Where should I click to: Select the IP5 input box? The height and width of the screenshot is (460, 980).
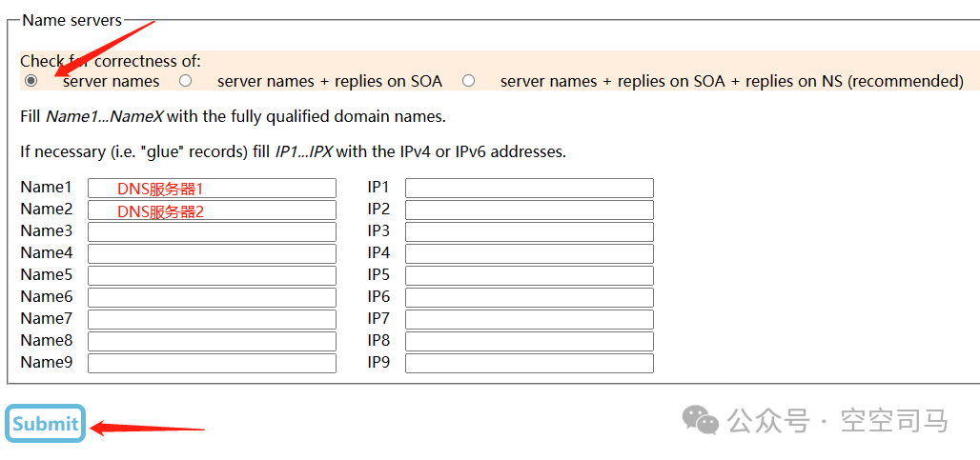click(x=529, y=275)
